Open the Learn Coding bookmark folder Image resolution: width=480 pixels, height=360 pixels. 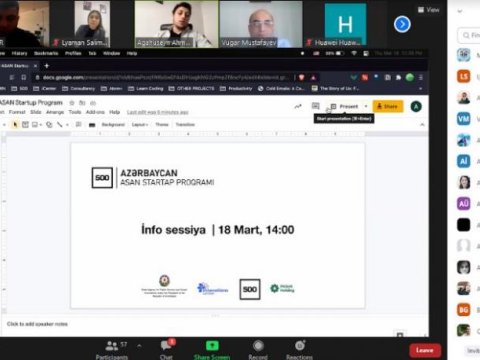point(146,89)
